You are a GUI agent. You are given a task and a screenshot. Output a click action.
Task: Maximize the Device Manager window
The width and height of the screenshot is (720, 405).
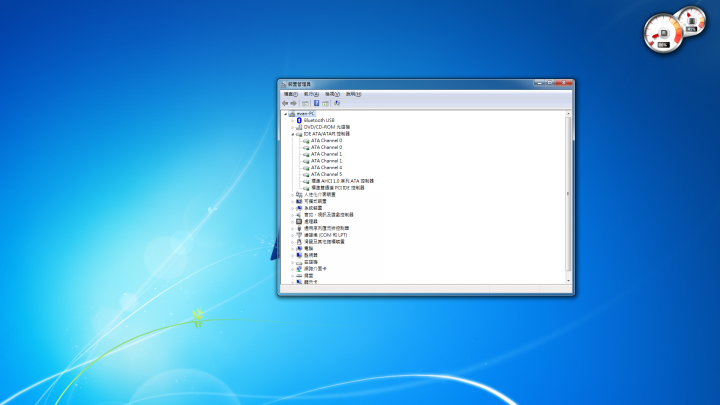[x=549, y=83]
